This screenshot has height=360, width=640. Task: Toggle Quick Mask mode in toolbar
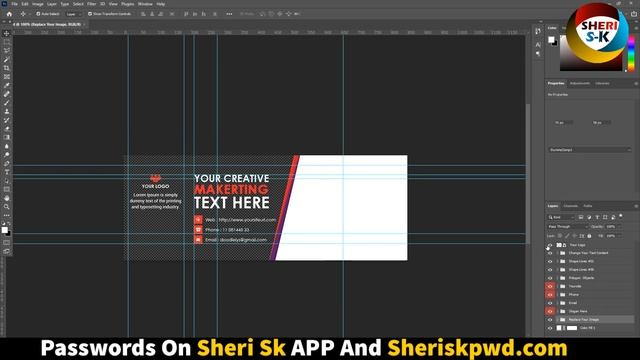click(7, 242)
